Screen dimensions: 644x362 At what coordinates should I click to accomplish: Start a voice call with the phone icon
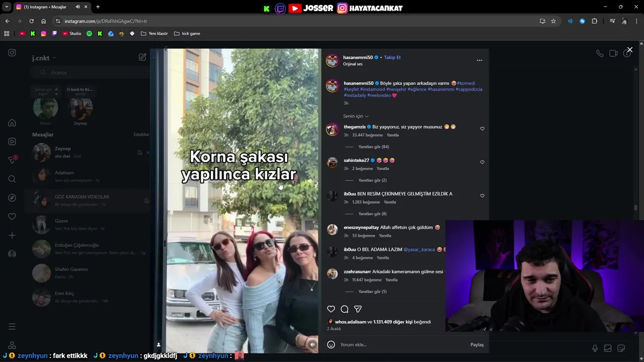(600, 53)
